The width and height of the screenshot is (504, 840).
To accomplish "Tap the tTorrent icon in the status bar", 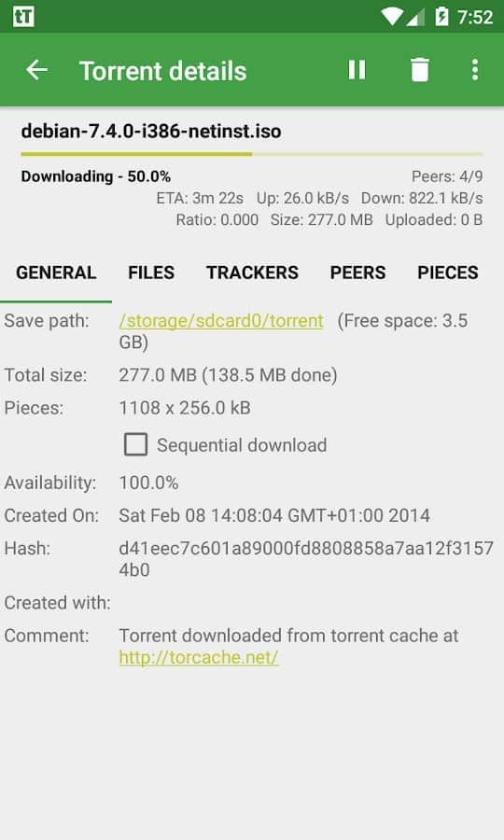I will pyautogui.click(x=23, y=17).
